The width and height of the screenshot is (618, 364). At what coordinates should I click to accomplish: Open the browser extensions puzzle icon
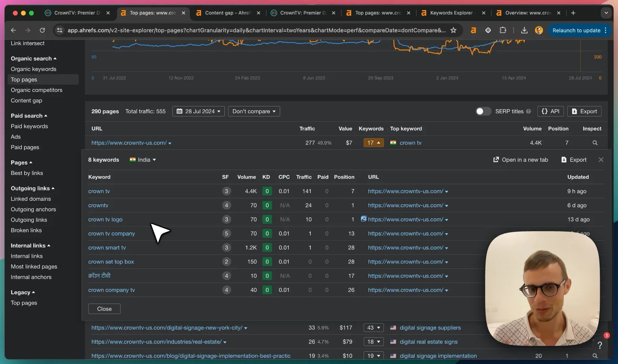[503, 30]
